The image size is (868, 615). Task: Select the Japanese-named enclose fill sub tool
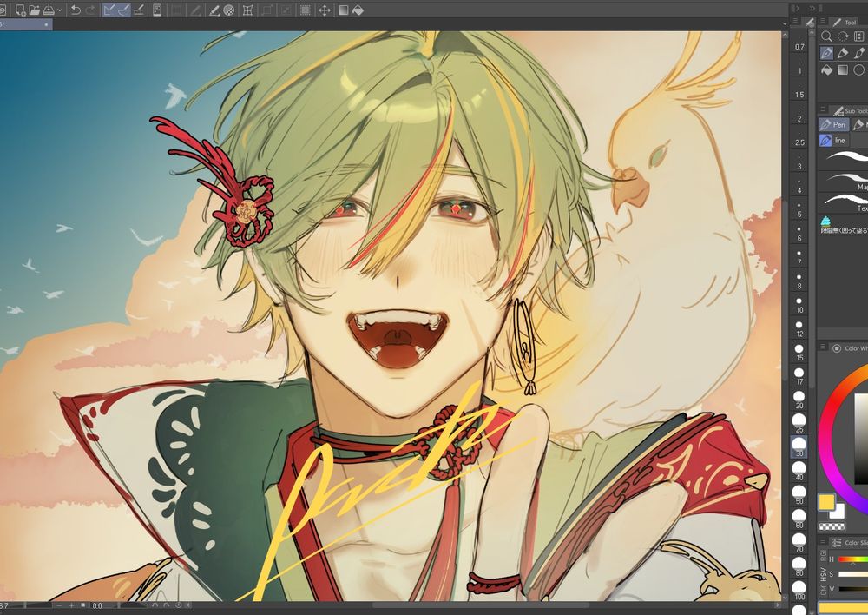pyautogui.click(x=844, y=225)
